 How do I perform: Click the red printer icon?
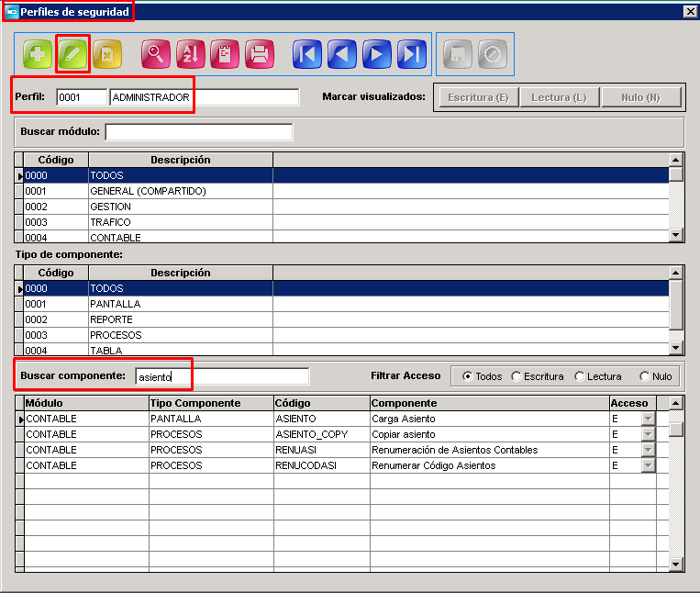[260, 54]
